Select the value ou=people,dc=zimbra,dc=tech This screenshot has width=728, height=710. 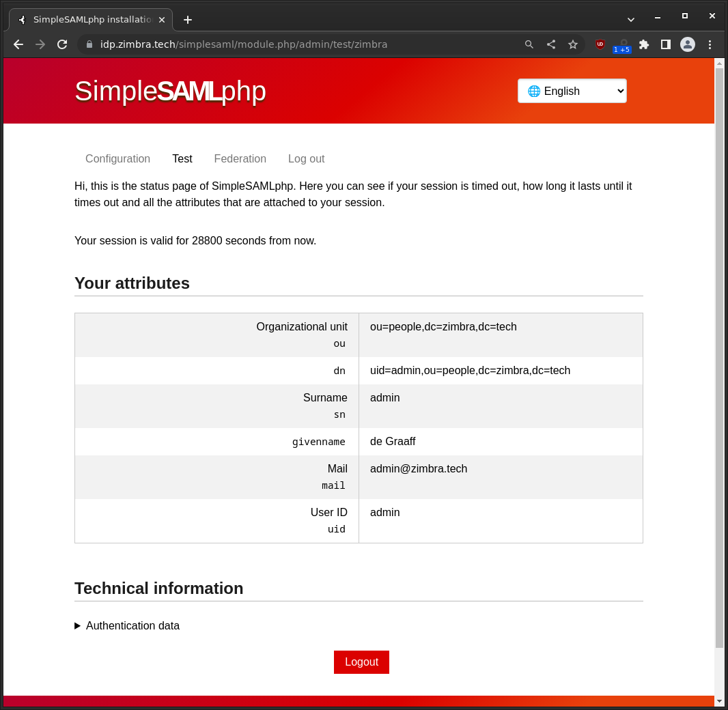[443, 327]
